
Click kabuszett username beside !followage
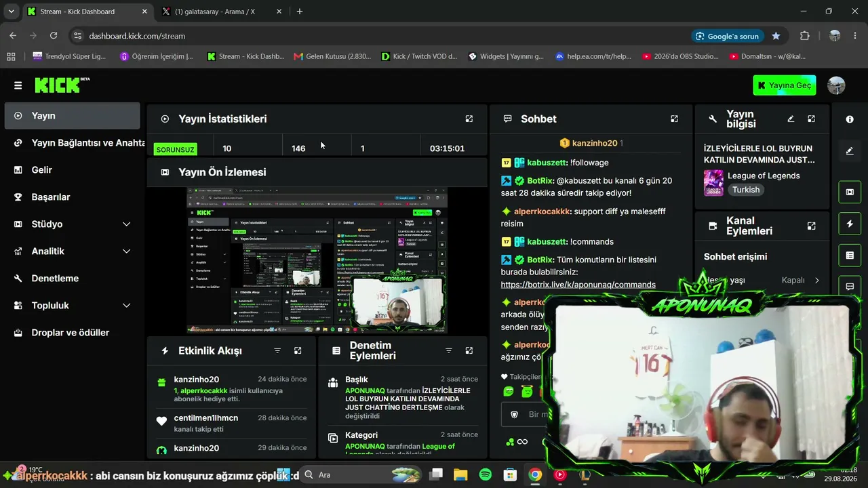(547, 163)
